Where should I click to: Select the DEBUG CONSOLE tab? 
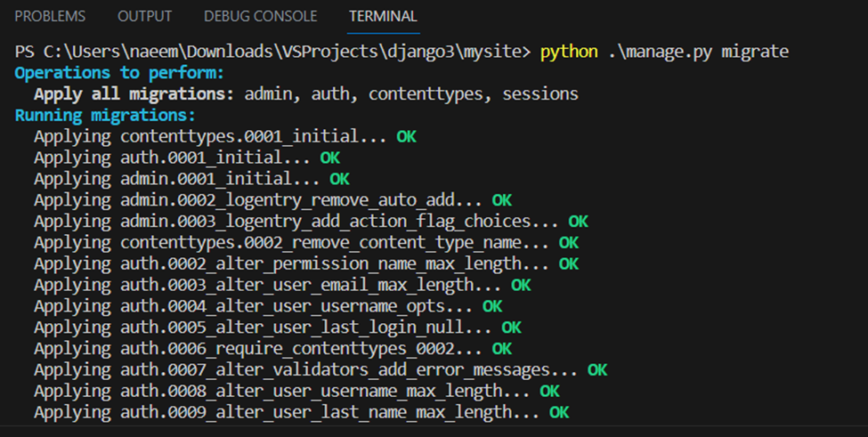coord(260,16)
